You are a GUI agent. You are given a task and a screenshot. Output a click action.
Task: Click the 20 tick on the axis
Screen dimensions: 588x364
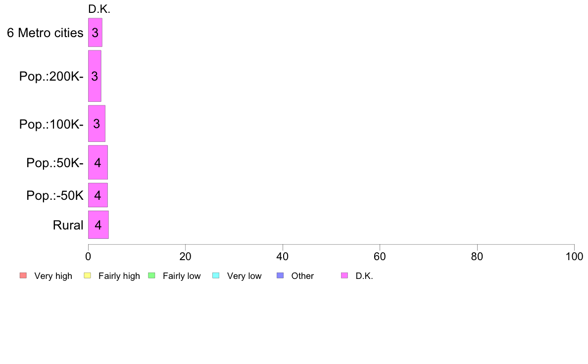click(185, 256)
